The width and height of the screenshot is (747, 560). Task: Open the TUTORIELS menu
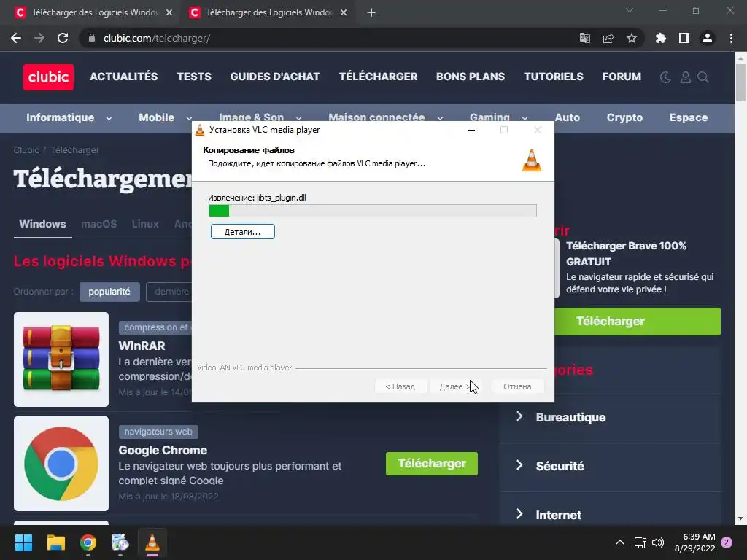click(x=554, y=77)
